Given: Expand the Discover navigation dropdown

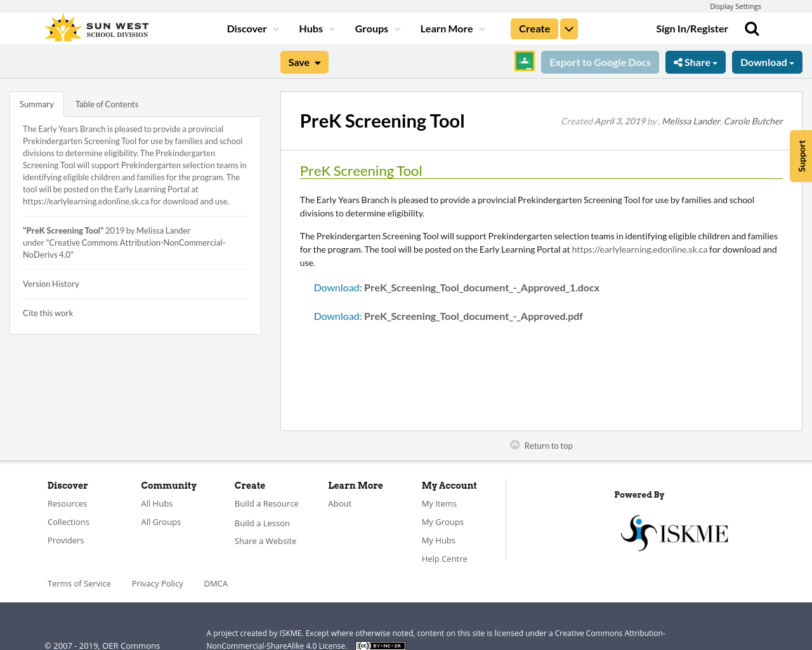Looking at the screenshot, I should pyautogui.click(x=251, y=28).
